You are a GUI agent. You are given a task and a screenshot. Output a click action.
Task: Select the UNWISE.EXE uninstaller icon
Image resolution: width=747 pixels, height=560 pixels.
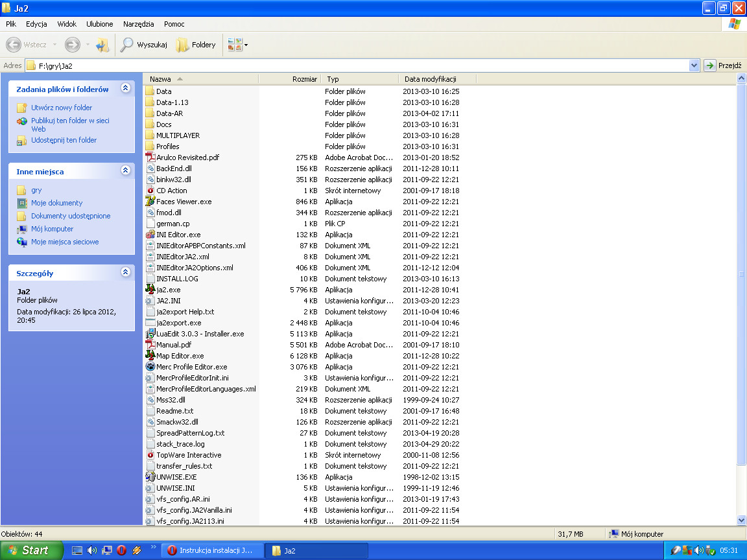tap(150, 477)
